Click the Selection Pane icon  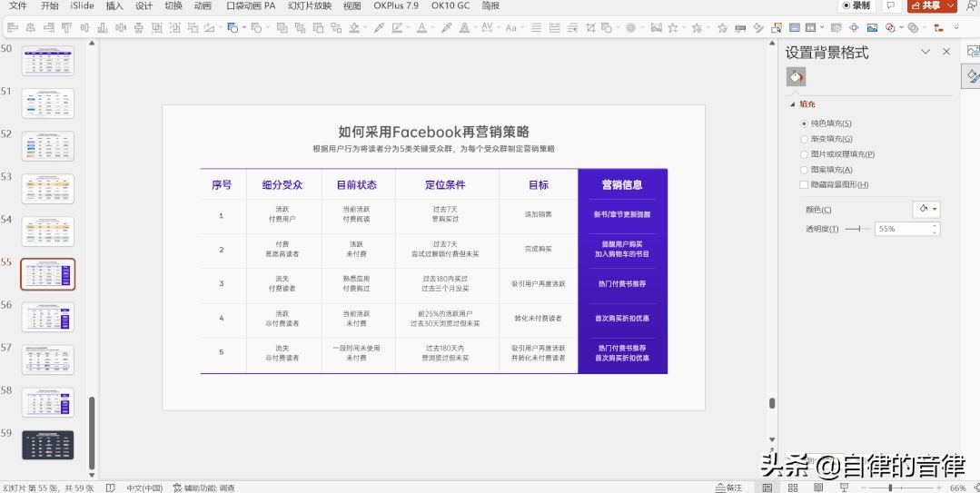pyautogui.click(x=777, y=27)
